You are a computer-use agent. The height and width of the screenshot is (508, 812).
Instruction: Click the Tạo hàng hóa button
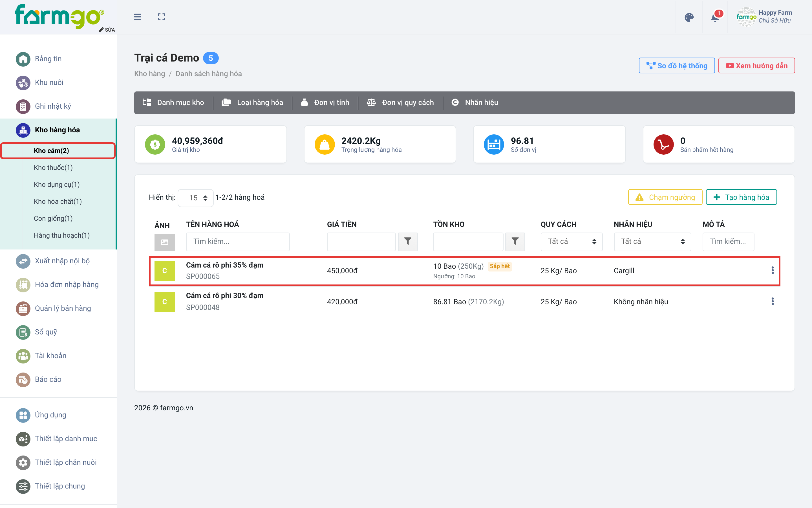pos(741,197)
